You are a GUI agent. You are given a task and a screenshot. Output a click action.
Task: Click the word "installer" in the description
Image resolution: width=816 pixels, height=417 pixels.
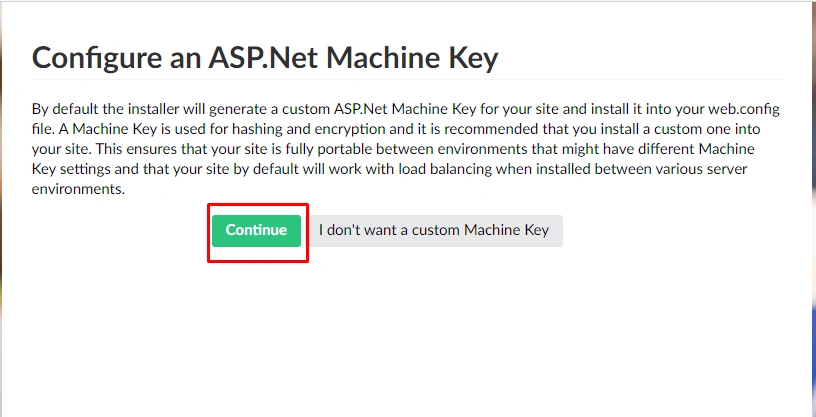coord(141,109)
